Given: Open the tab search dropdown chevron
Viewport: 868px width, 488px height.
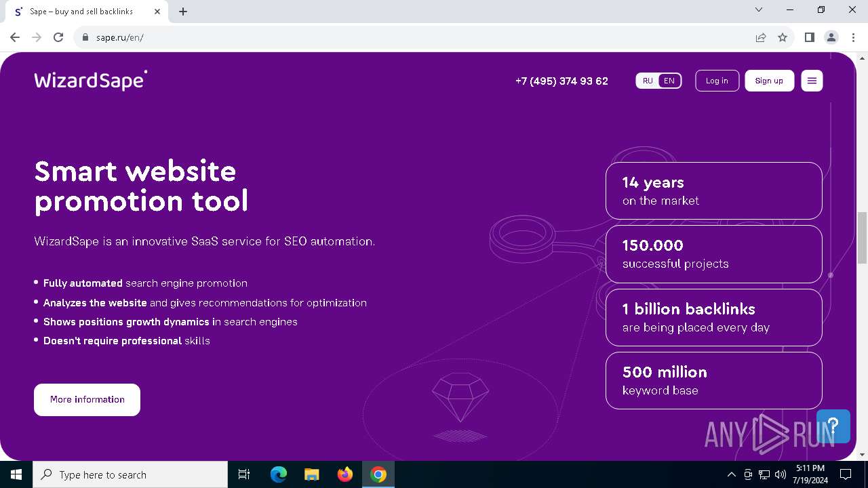Looking at the screenshot, I should click(759, 10).
